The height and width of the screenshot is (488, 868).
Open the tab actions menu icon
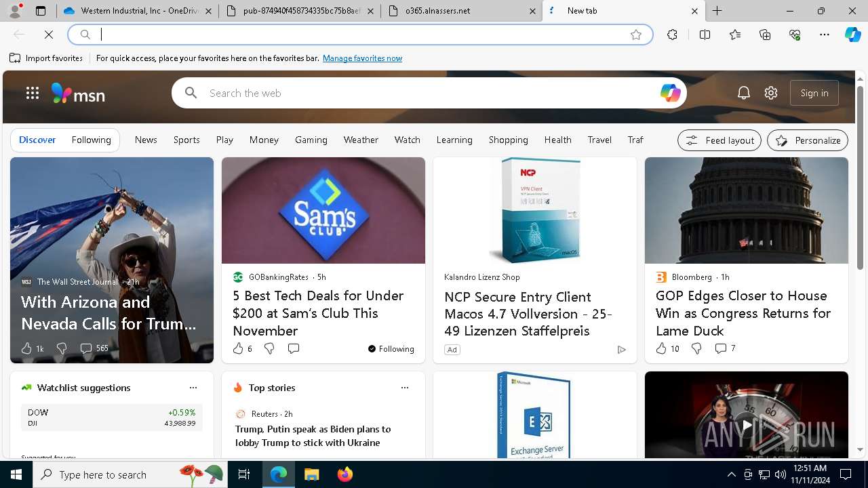41,11
